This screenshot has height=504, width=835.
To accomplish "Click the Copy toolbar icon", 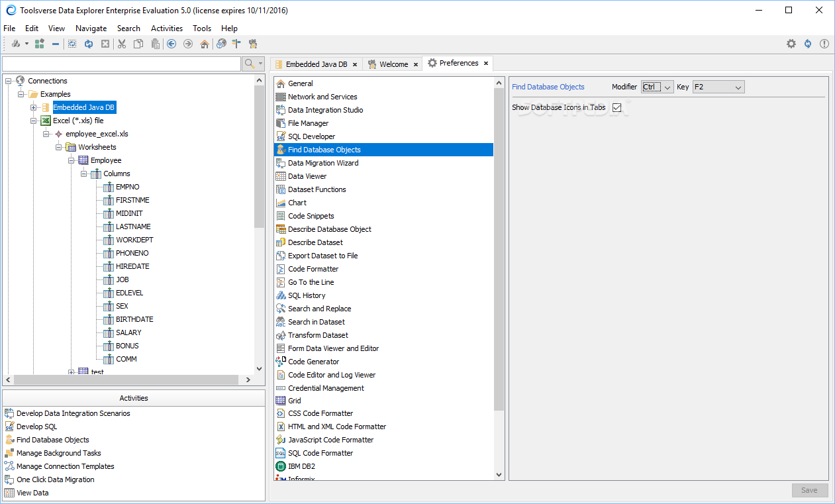I will click(x=138, y=44).
